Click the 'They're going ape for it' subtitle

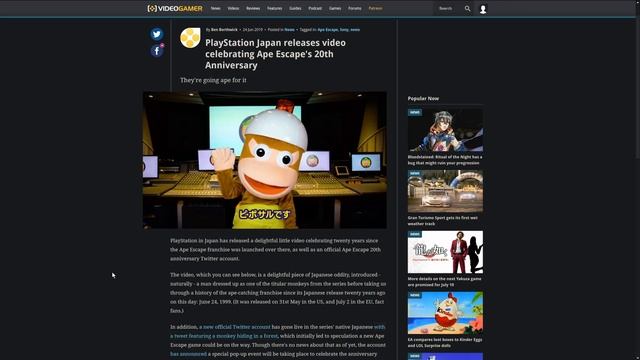pyautogui.click(x=213, y=80)
